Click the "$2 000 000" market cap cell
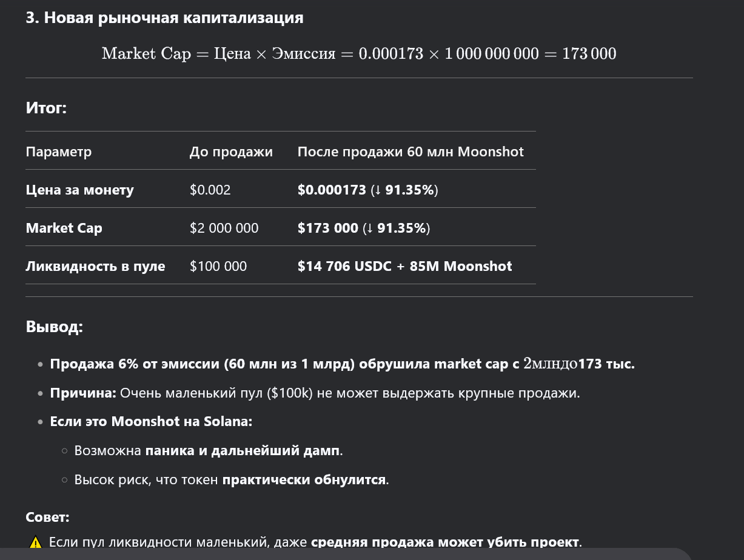Image resolution: width=744 pixels, height=560 pixels. click(224, 228)
